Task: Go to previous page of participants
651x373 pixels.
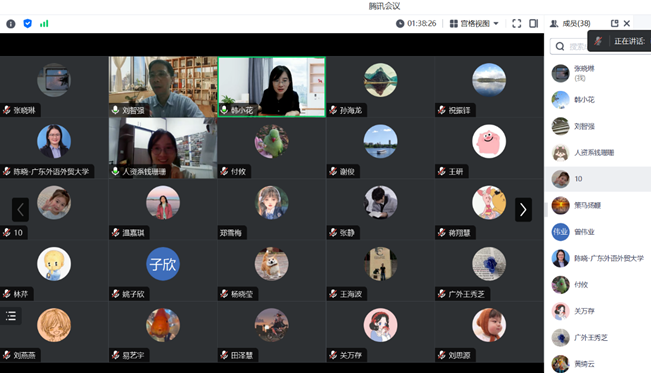Action: [x=20, y=209]
